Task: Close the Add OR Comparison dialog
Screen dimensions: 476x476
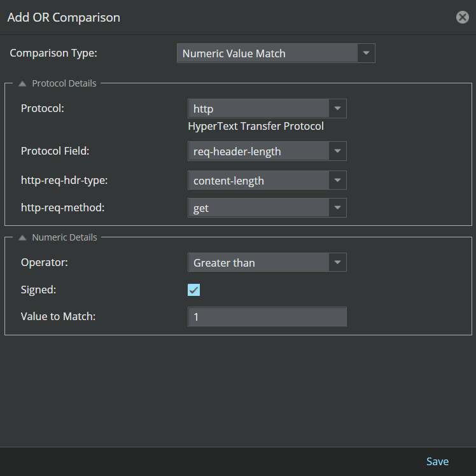Action: click(463, 17)
